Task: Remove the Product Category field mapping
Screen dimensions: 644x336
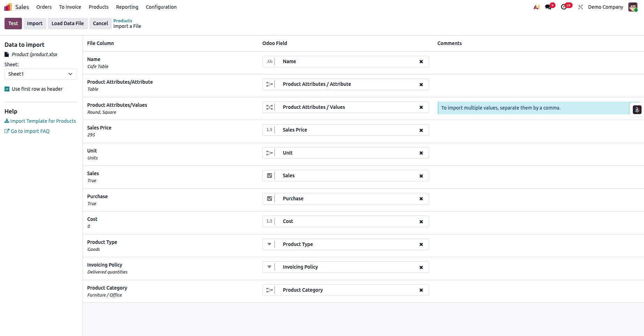Action: pos(421,290)
